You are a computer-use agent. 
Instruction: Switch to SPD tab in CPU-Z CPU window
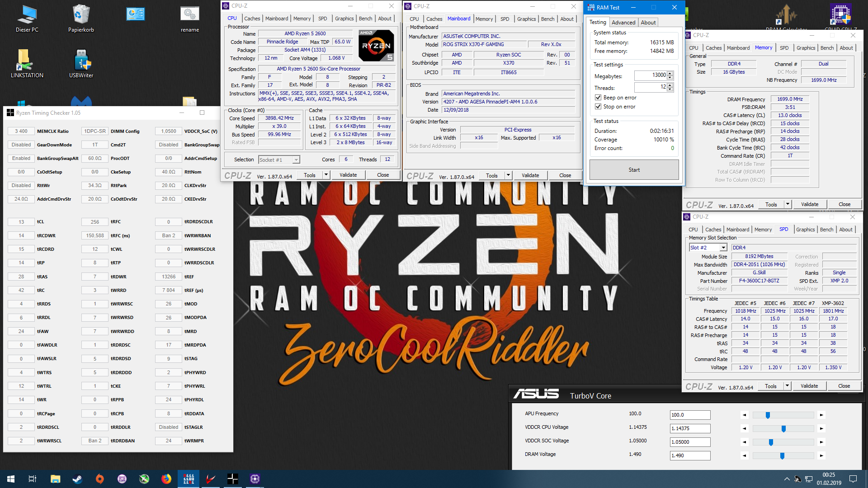pyautogui.click(x=322, y=19)
